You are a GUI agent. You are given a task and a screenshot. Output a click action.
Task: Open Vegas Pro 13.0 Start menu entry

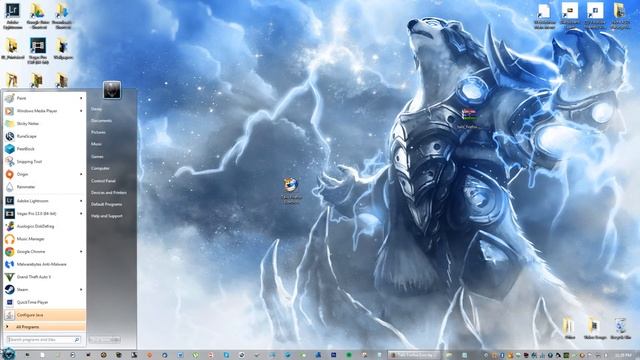point(44,213)
